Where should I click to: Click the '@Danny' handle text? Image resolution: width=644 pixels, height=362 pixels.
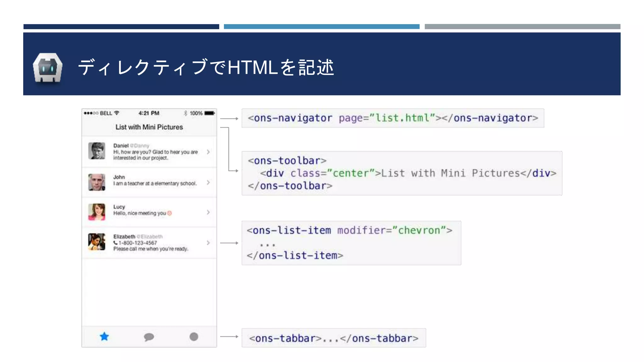(140, 146)
